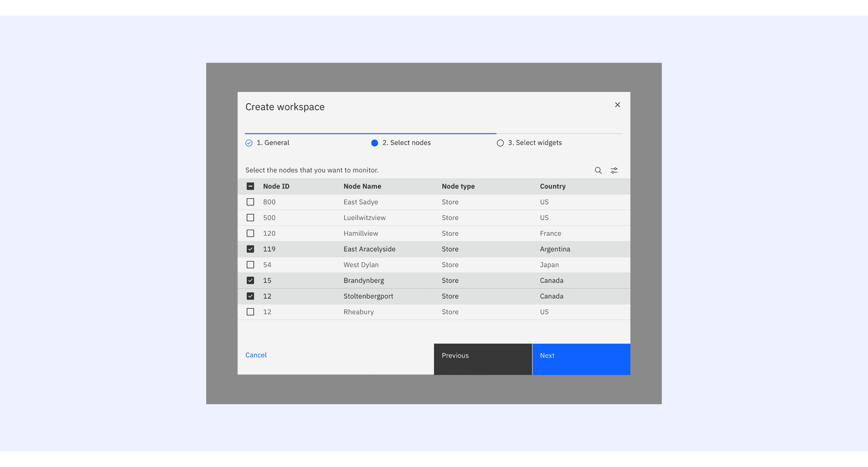Jump to the 3. Select widgets step
The height and width of the screenshot is (467, 868).
click(535, 143)
